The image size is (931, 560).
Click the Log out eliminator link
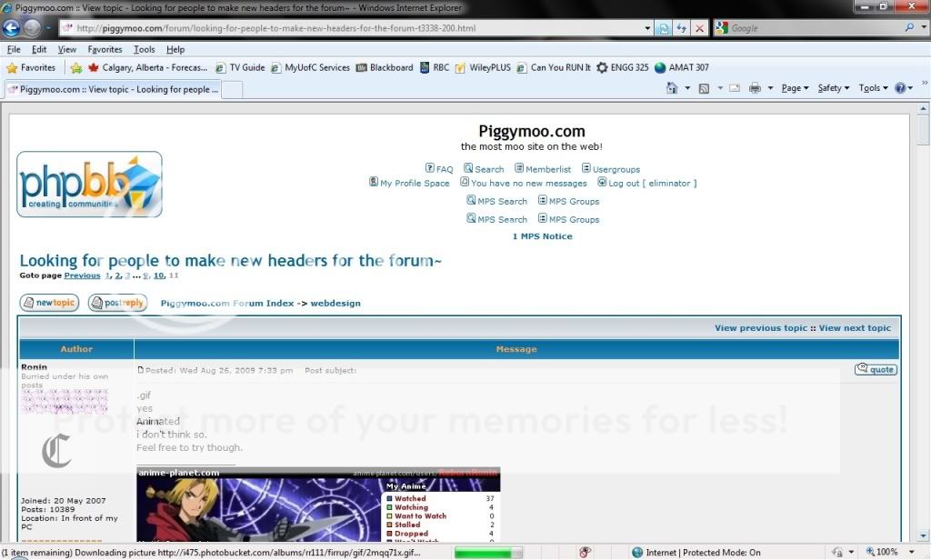(x=647, y=183)
